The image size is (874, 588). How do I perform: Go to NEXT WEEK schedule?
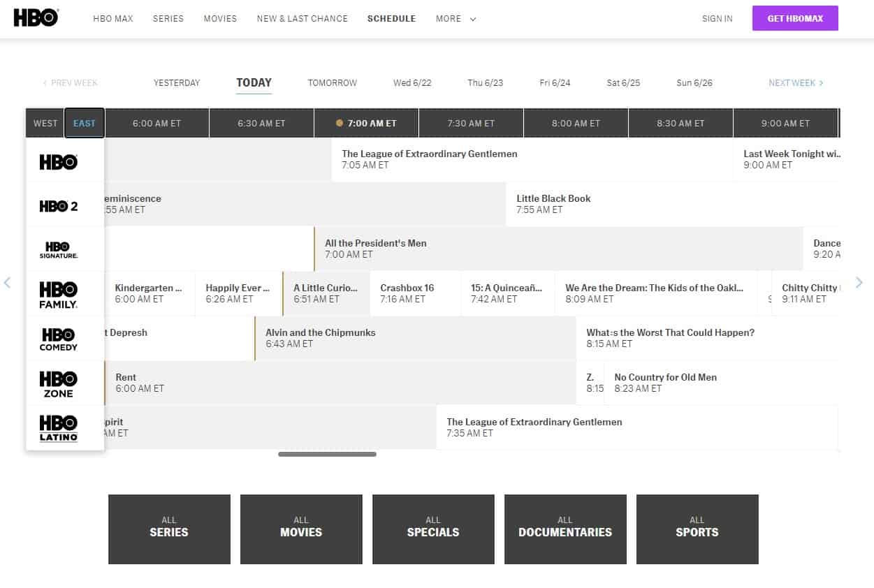point(796,83)
